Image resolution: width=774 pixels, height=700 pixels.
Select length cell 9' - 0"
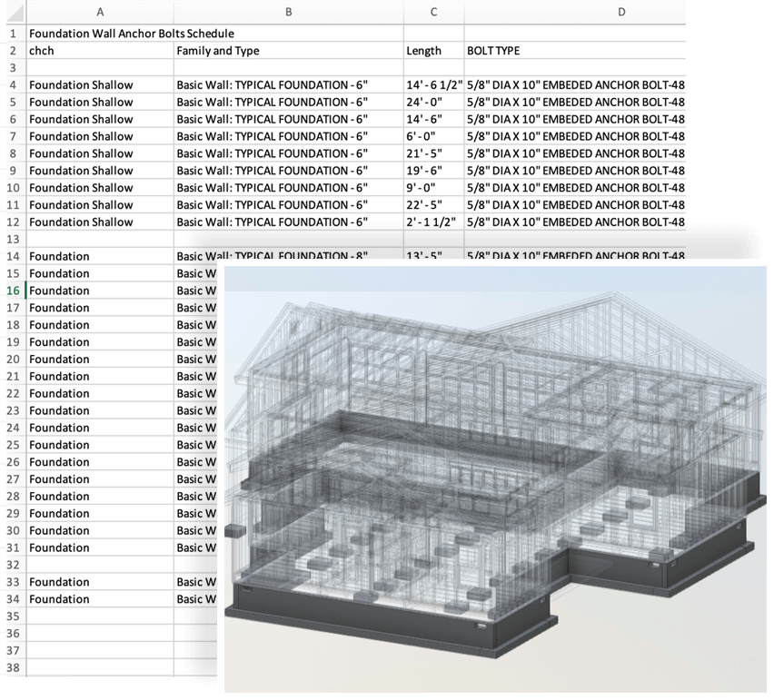pyautogui.click(x=433, y=187)
